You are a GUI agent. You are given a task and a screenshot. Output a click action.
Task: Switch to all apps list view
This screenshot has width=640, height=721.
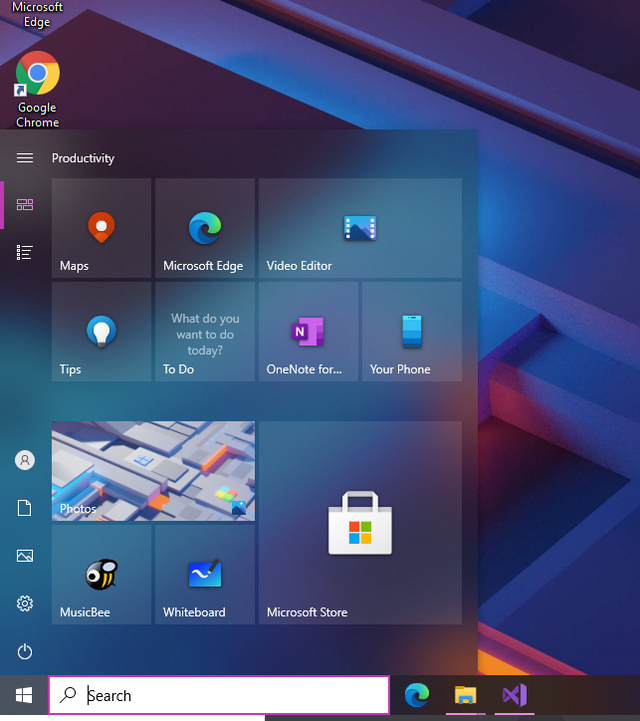click(25, 253)
